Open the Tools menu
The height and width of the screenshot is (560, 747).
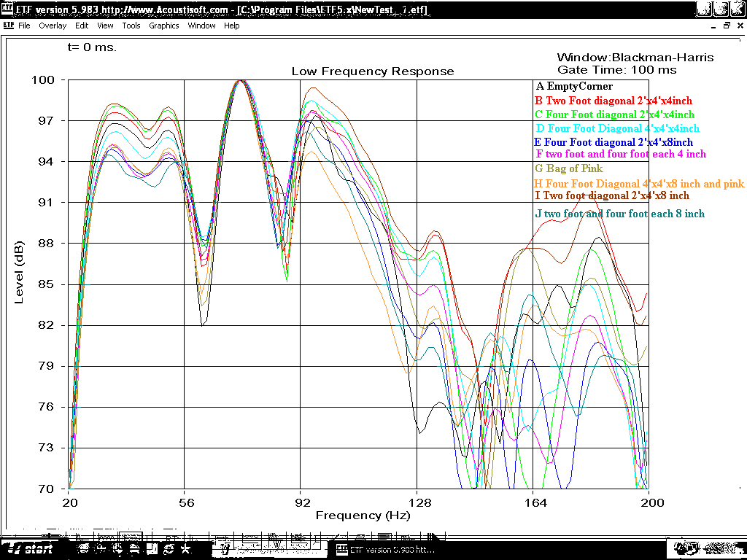[x=131, y=26]
